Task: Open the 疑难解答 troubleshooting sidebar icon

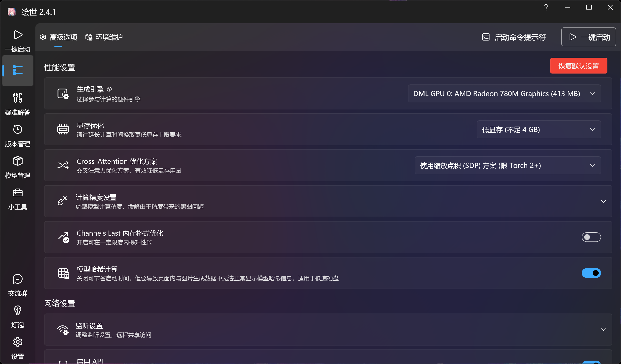Action: tap(17, 98)
